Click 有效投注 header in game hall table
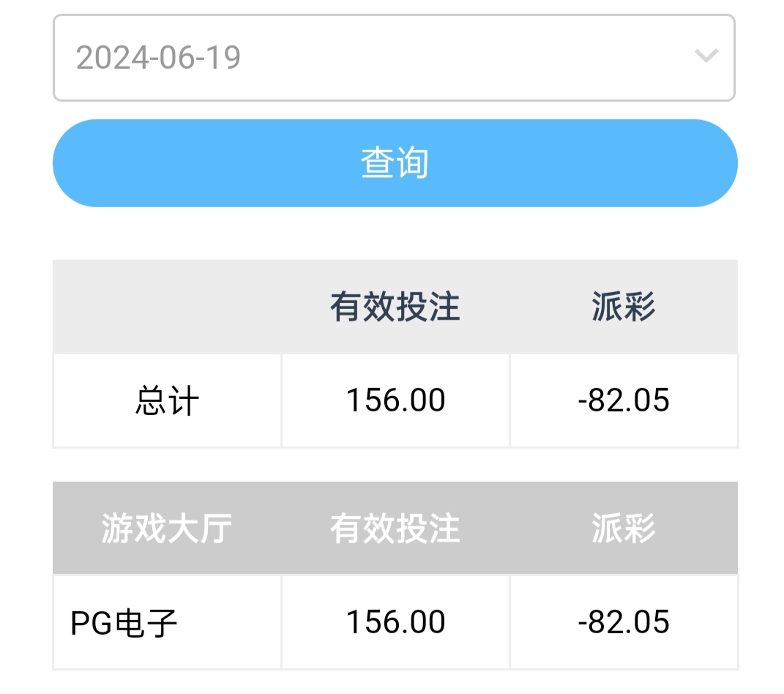The image size is (784, 694). click(395, 528)
